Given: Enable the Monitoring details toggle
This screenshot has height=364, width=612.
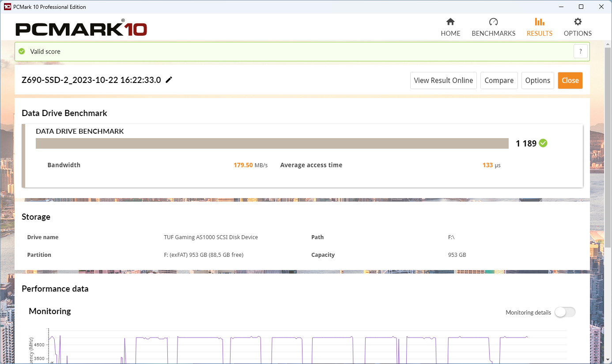Looking at the screenshot, I should 565,312.
